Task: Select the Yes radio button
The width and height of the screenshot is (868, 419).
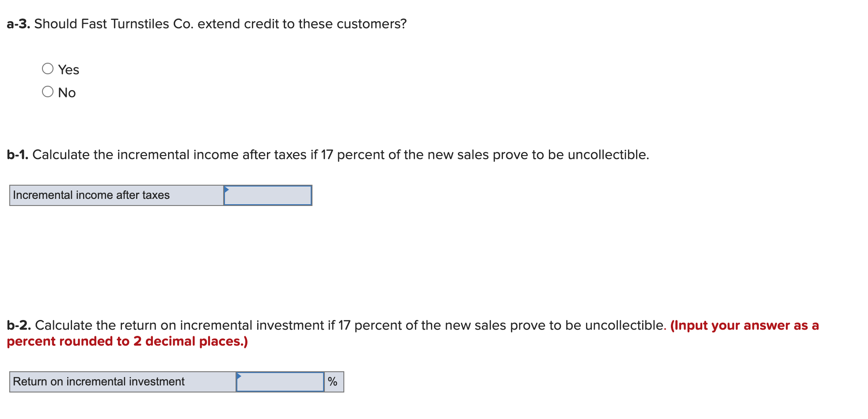Action: tap(48, 69)
